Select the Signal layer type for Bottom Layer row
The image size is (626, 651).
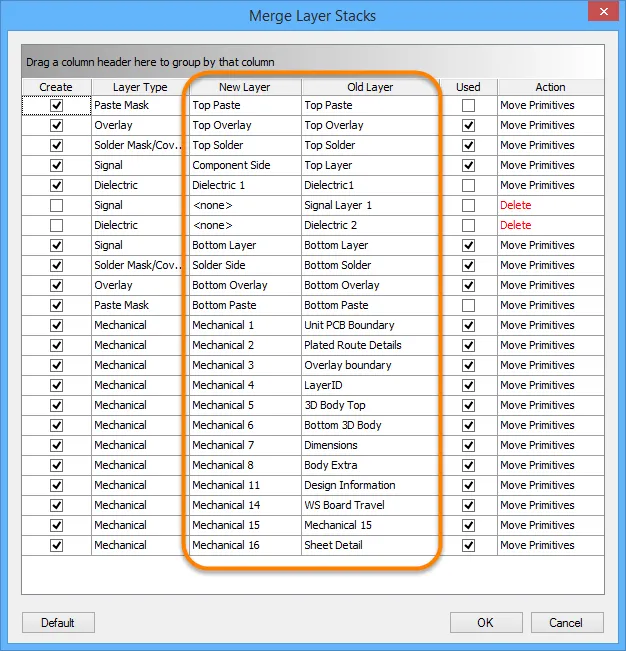click(140, 245)
